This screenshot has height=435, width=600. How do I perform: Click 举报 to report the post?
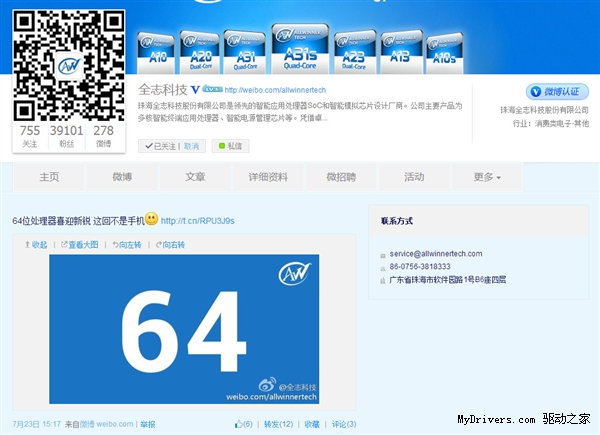click(x=148, y=424)
